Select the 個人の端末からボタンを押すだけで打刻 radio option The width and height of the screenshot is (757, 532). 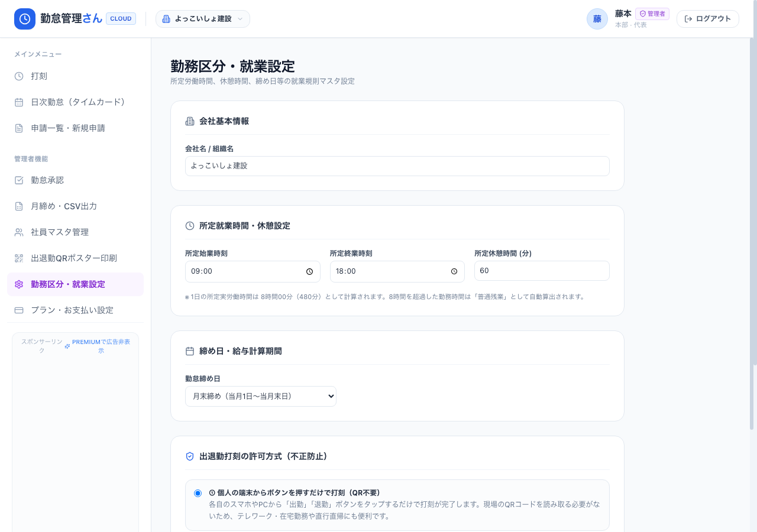pyautogui.click(x=198, y=493)
